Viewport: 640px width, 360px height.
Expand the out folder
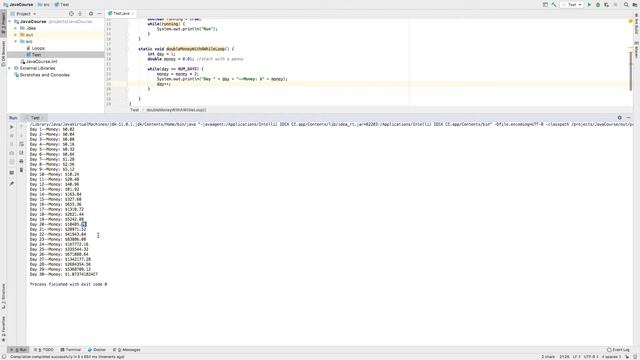[16, 35]
